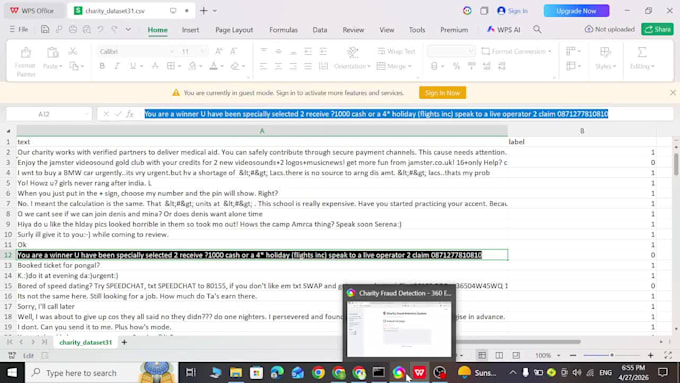
Task: Select the Normal view icon in status bar
Action: 482,355
